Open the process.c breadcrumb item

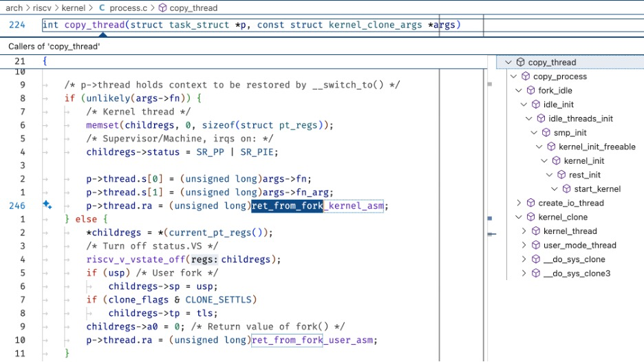[129, 8]
